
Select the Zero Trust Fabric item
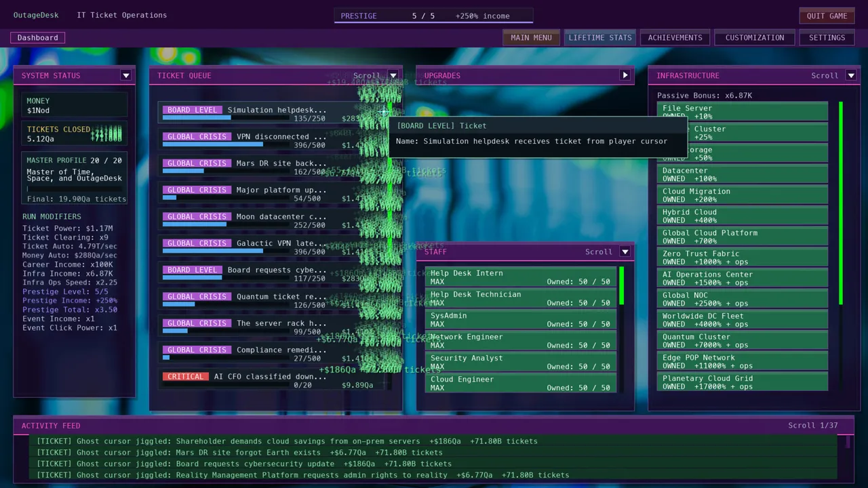point(743,258)
